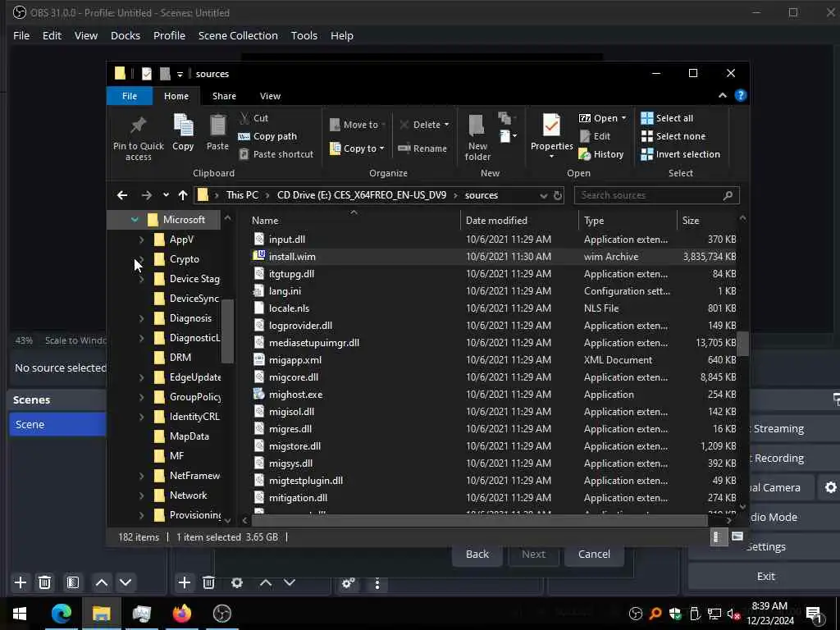Open History in the ribbon
The image size is (840, 630).
pos(601,154)
